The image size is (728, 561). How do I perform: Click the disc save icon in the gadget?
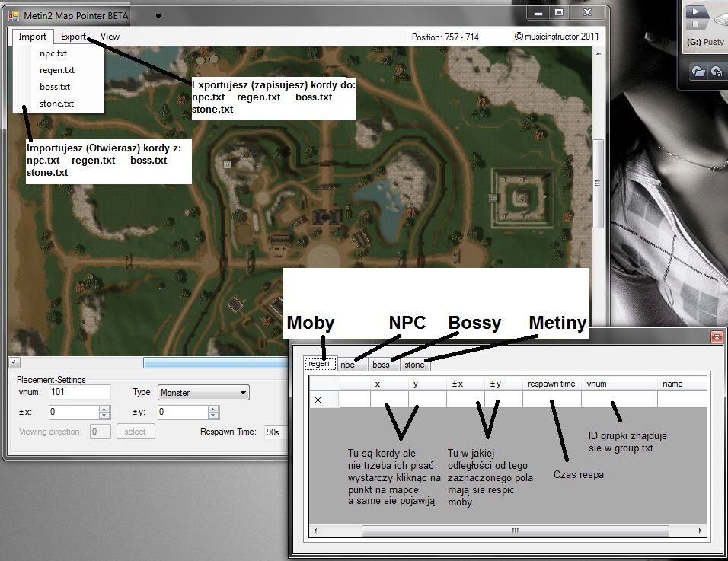[717, 71]
